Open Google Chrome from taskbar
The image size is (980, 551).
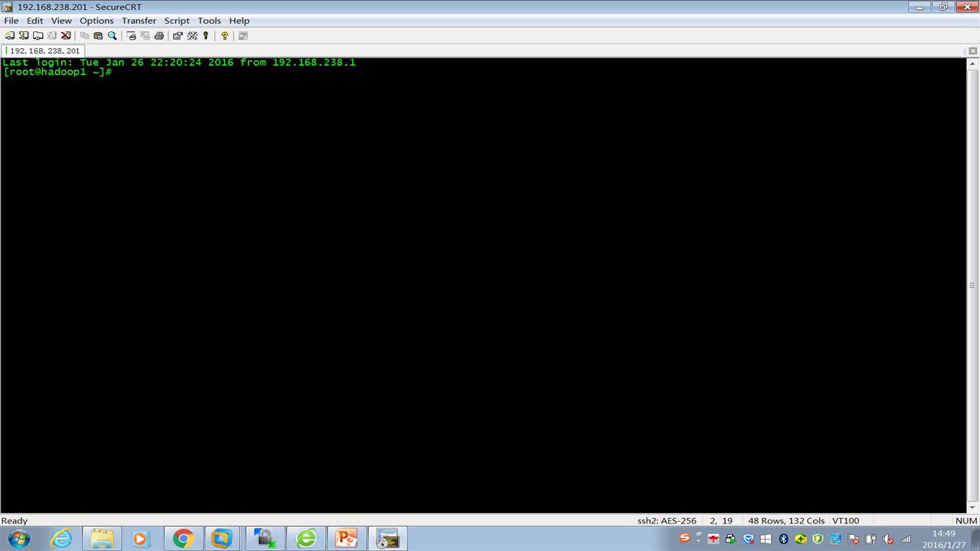[182, 539]
